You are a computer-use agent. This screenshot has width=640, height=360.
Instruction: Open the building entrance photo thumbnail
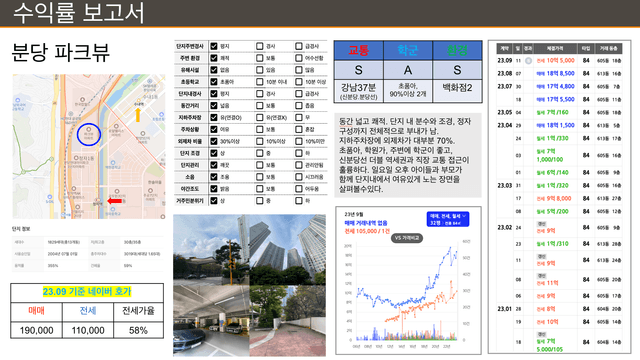coord(211,250)
